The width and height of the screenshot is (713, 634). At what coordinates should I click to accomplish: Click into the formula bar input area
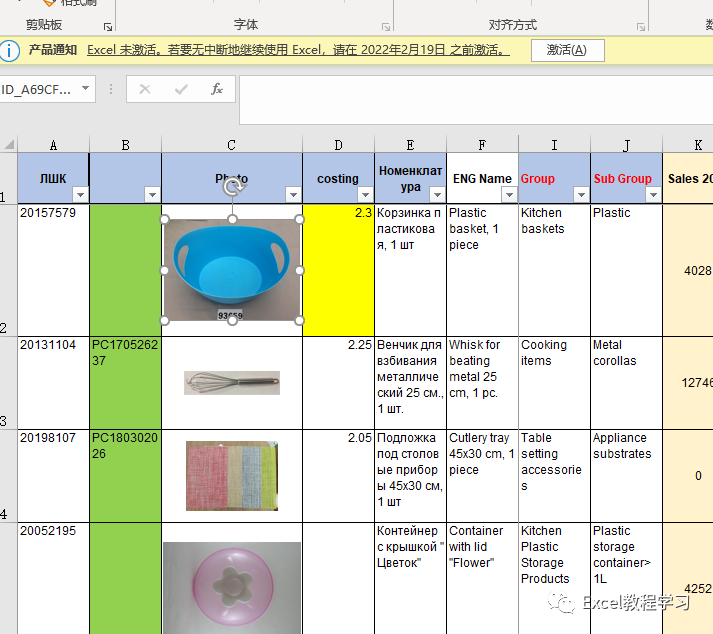coord(476,100)
